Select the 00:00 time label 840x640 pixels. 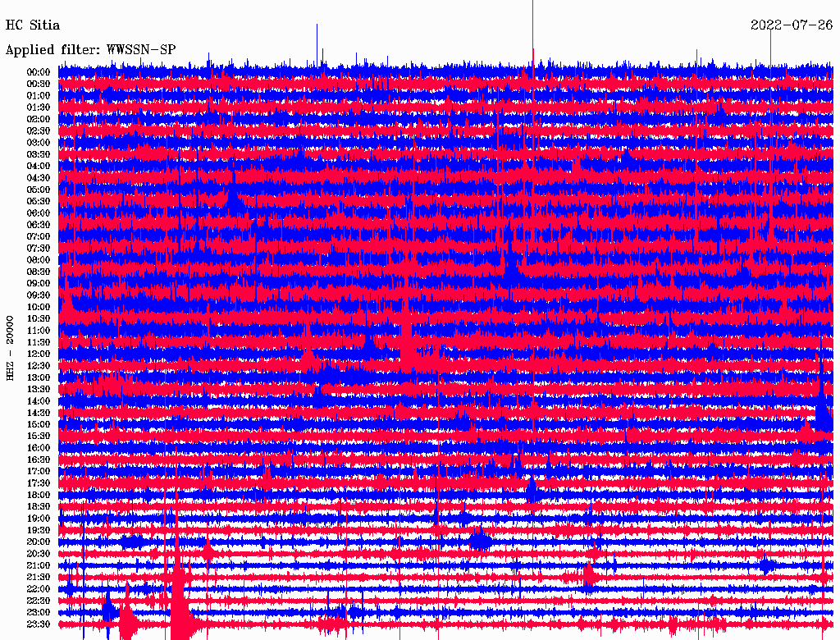(x=39, y=72)
